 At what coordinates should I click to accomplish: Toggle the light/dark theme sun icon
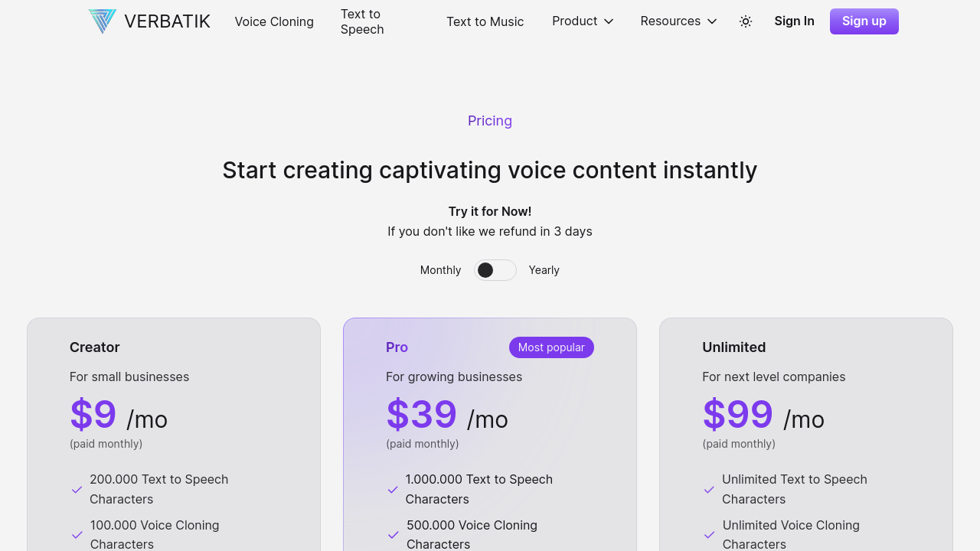pyautogui.click(x=746, y=21)
